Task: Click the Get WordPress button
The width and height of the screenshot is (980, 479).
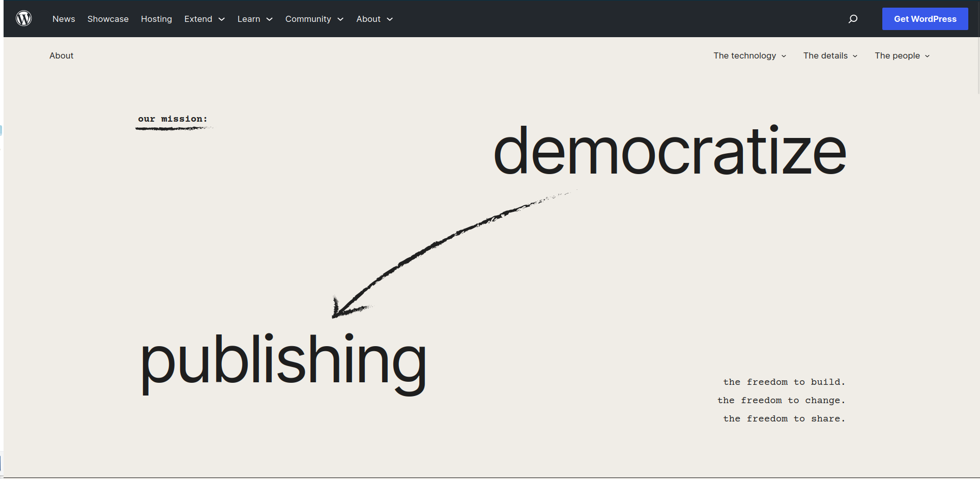Action: [x=925, y=19]
